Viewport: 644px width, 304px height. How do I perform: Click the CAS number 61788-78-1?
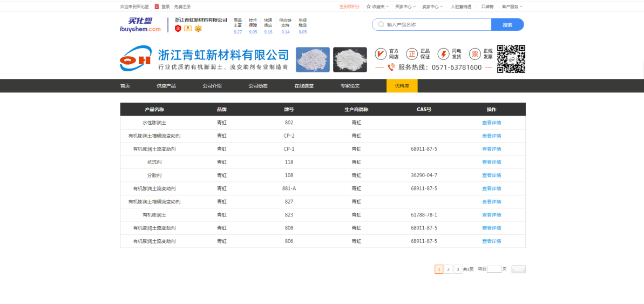pos(424,214)
